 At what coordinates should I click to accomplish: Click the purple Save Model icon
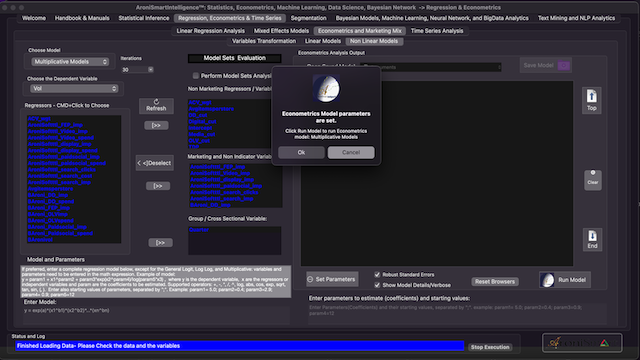pyautogui.click(x=564, y=65)
